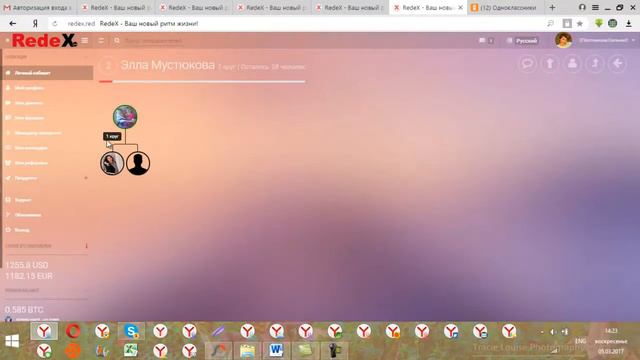Click the 1255.8 USD rate
Viewport: 640px width, 360px height.
(27, 265)
